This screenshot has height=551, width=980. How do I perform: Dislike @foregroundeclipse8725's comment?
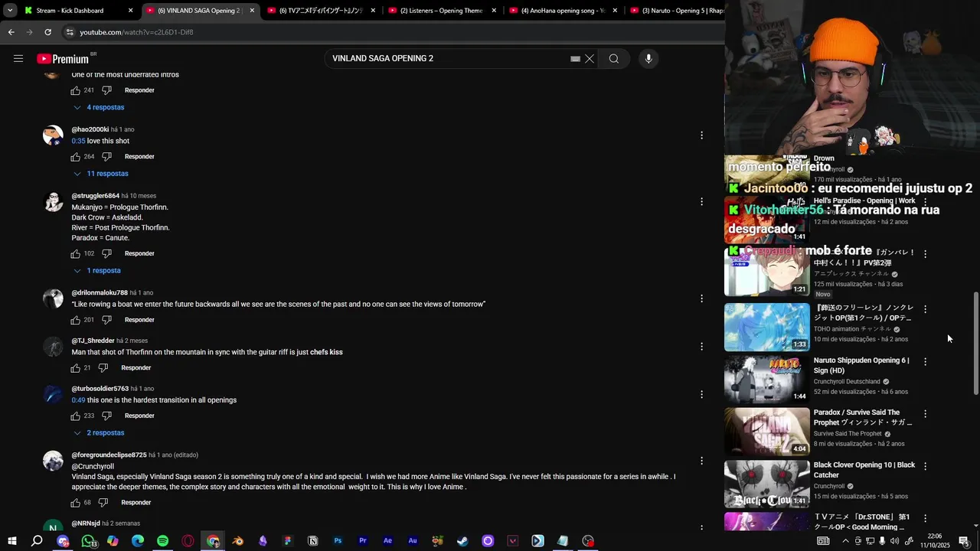103,503
